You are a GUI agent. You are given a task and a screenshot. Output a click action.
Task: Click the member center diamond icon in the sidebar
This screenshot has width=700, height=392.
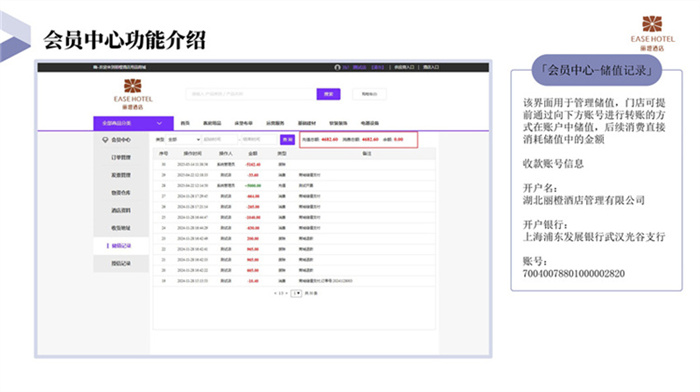[x=105, y=140]
